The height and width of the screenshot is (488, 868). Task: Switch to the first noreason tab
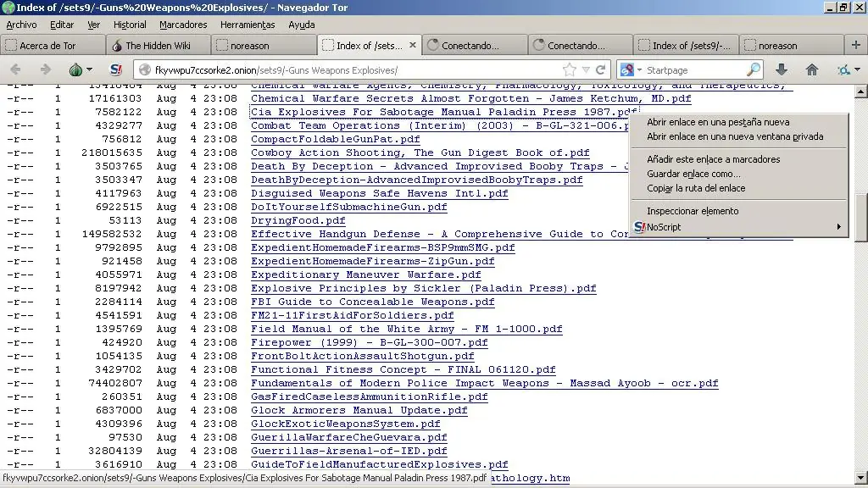(264, 46)
